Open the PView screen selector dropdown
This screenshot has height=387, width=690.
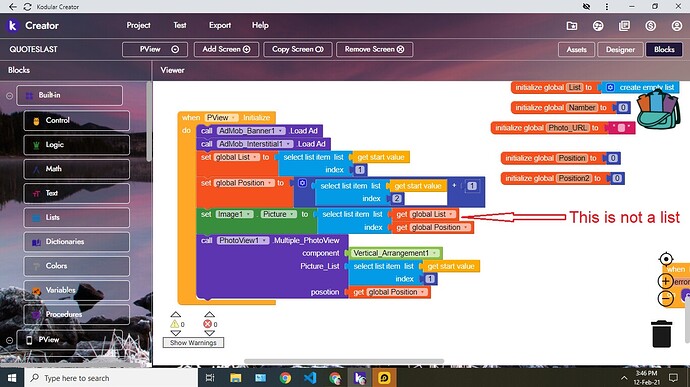click(155, 49)
